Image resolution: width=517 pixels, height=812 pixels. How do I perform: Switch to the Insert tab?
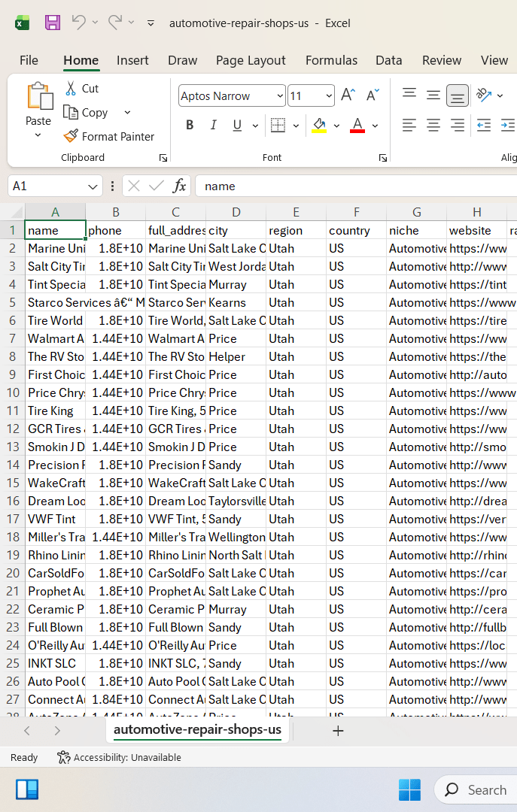point(132,61)
